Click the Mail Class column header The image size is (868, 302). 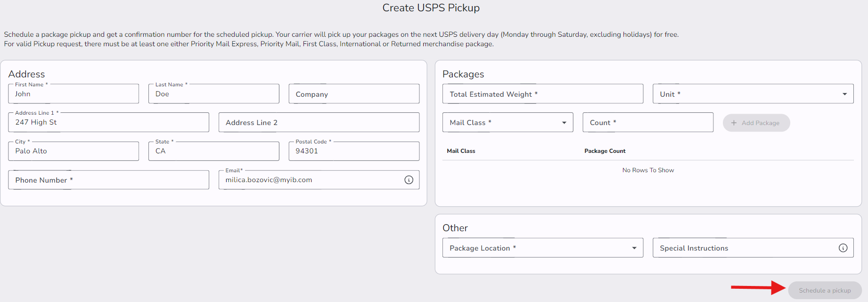coord(461,151)
